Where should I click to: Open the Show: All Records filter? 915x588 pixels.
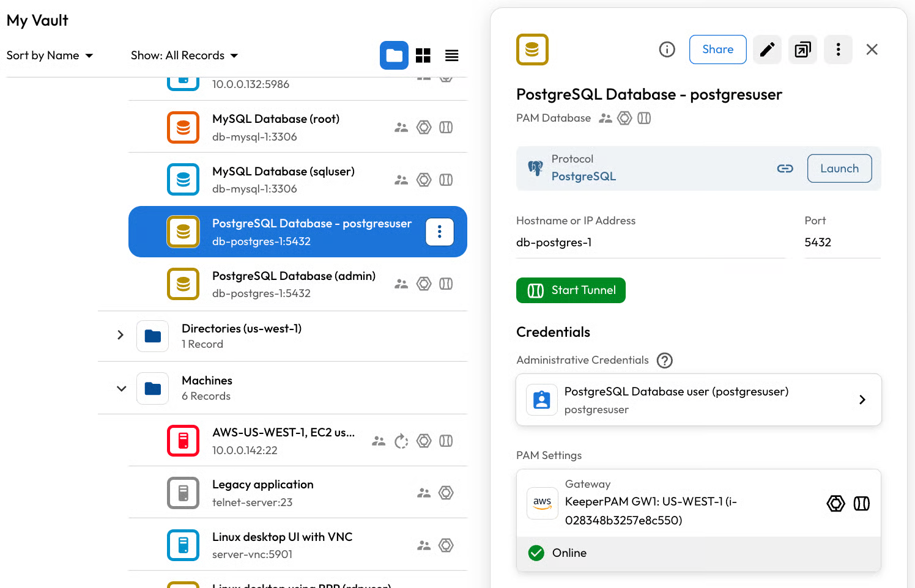(x=184, y=56)
